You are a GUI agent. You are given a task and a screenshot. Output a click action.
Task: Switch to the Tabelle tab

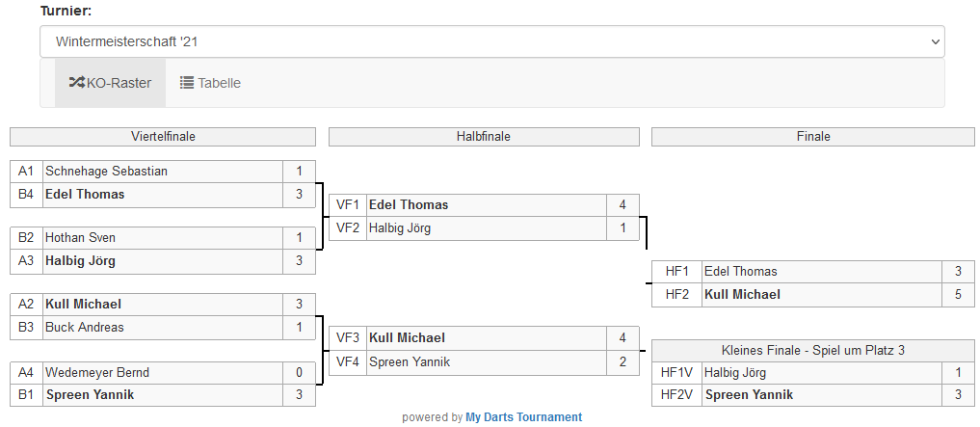click(x=210, y=83)
